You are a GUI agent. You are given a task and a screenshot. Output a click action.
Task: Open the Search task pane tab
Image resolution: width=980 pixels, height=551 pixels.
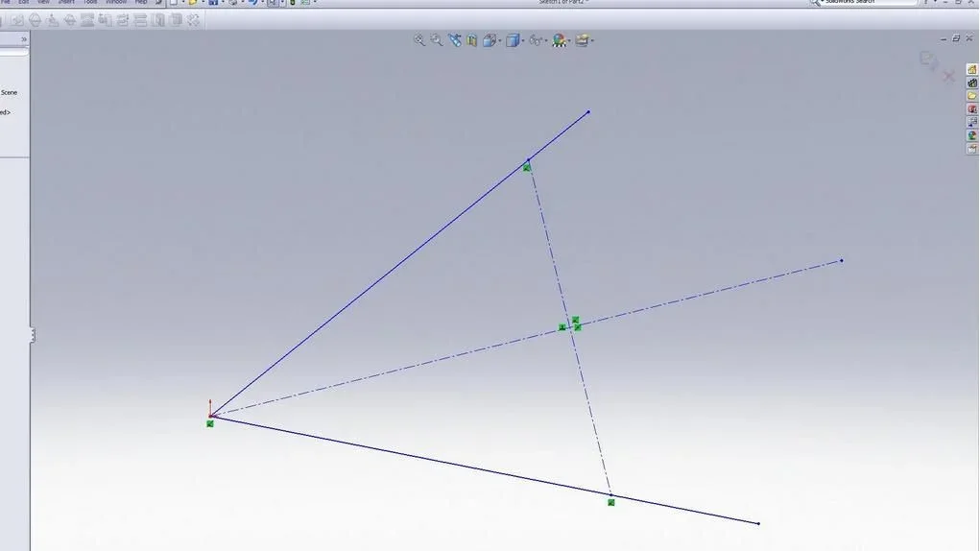pos(972,109)
